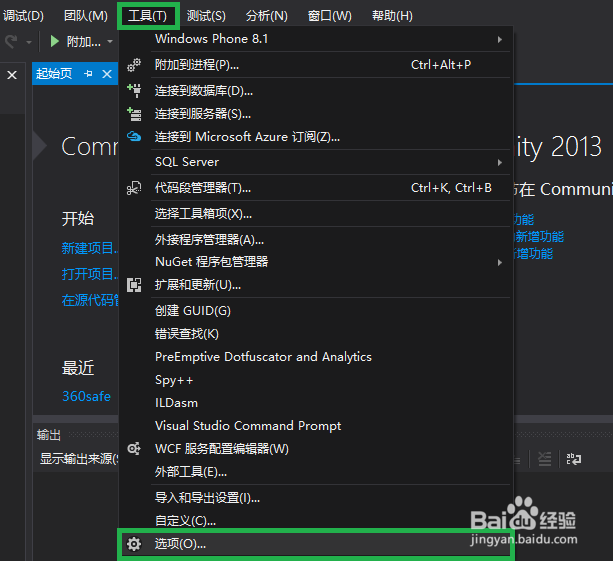Click the Connect to Server icon
This screenshot has height=561, width=613.
click(134, 114)
